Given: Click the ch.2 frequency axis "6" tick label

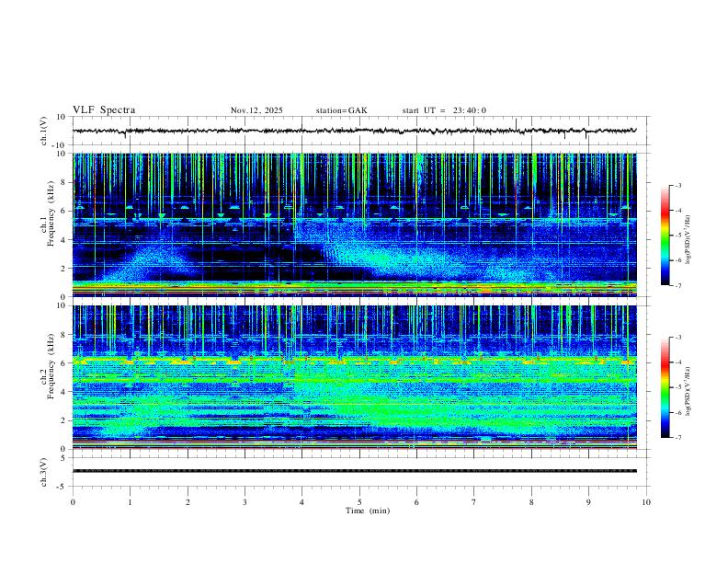Looking at the screenshot, I should pyautogui.click(x=63, y=363).
